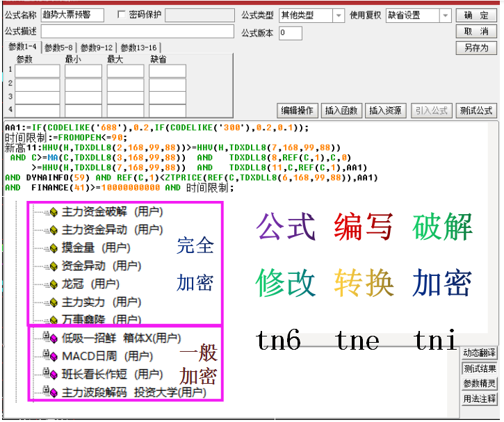Click the icon beside 主力实力 (用户)
504x422 pixels.
pyautogui.click(x=54, y=302)
